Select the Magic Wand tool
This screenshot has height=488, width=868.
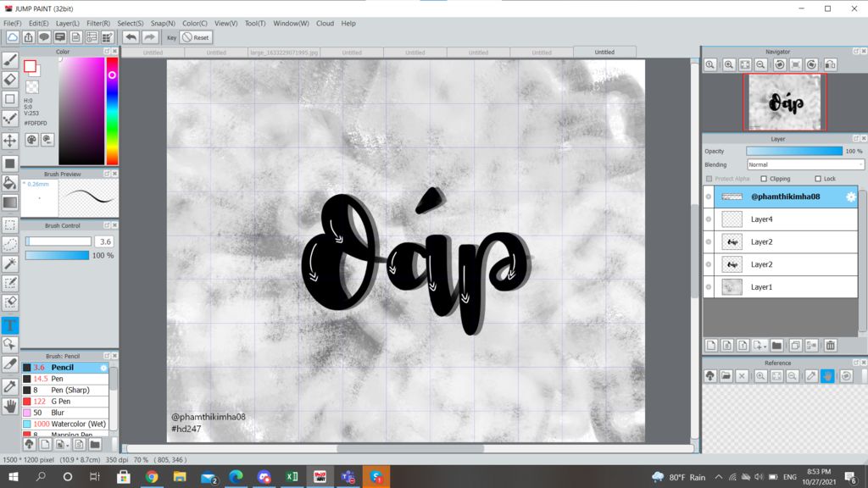pyautogui.click(x=10, y=263)
